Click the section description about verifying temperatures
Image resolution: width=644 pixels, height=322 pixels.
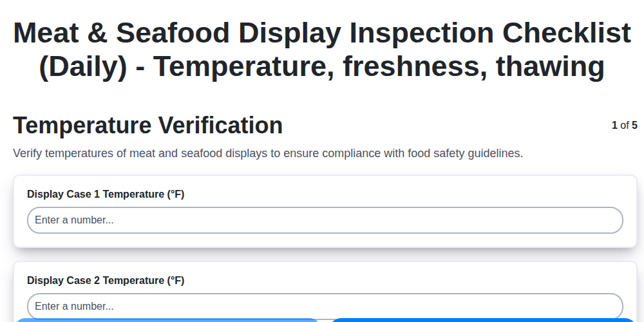tap(268, 154)
